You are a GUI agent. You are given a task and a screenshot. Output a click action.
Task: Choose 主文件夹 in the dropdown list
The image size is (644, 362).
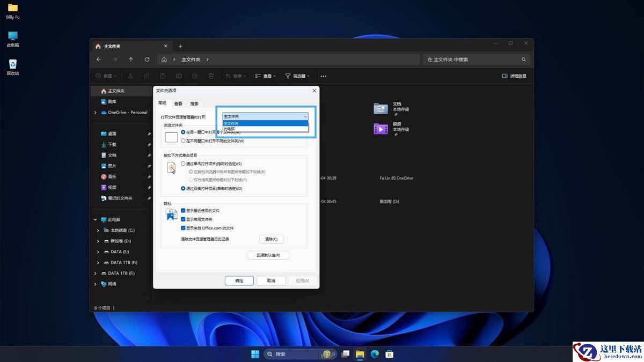(x=266, y=123)
